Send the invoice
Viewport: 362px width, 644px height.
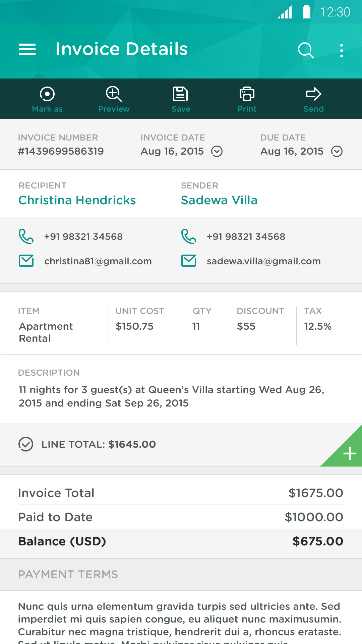click(x=314, y=100)
